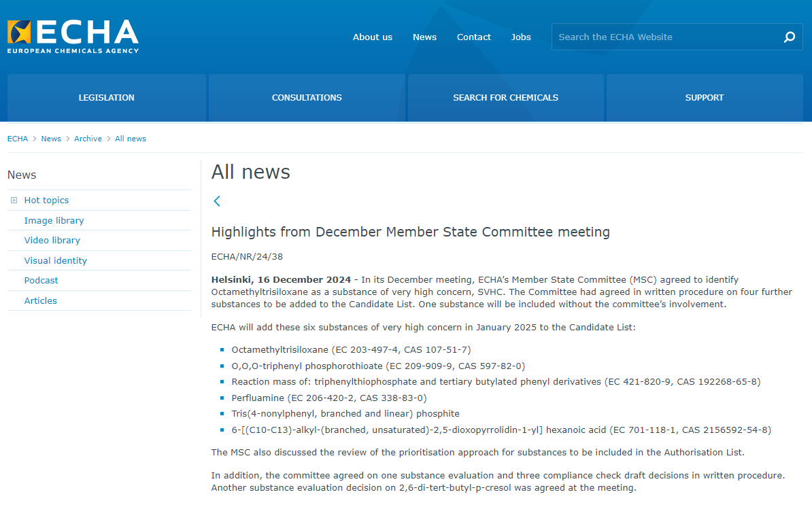Click the About us header link
This screenshot has width=812, height=505.
click(x=372, y=37)
